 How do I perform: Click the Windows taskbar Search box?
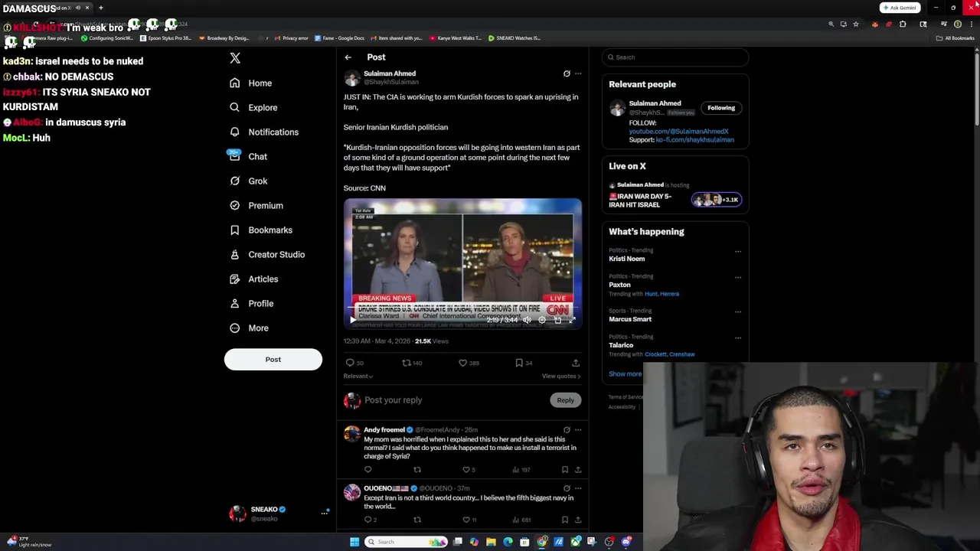coord(407,542)
